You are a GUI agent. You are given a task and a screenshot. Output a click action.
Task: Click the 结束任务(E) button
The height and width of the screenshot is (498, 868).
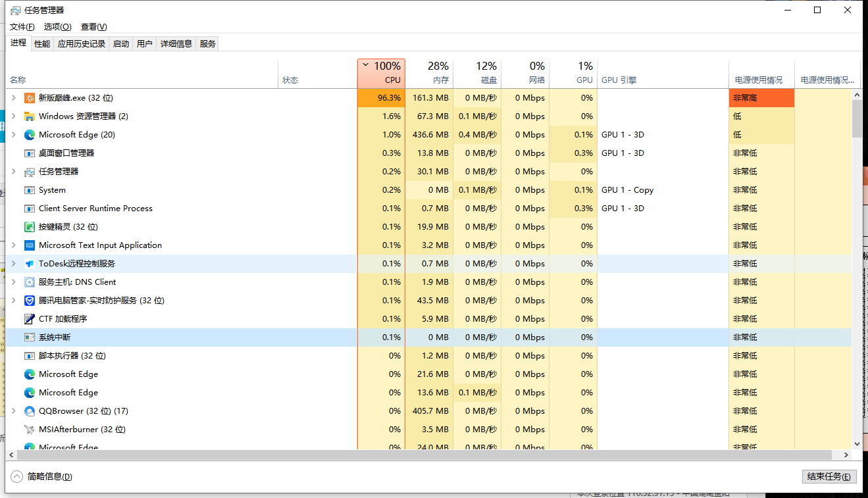829,477
